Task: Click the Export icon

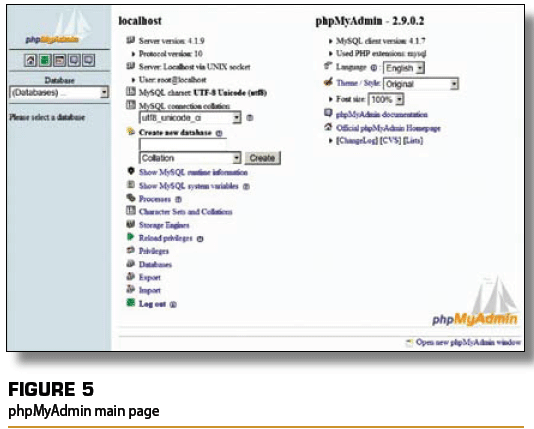Action: point(130,276)
